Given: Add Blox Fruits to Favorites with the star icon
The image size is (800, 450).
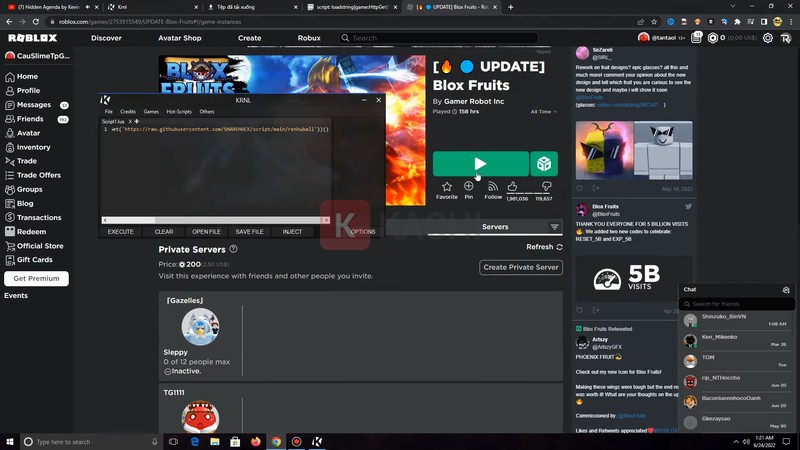Looking at the screenshot, I should tap(446, 187).
